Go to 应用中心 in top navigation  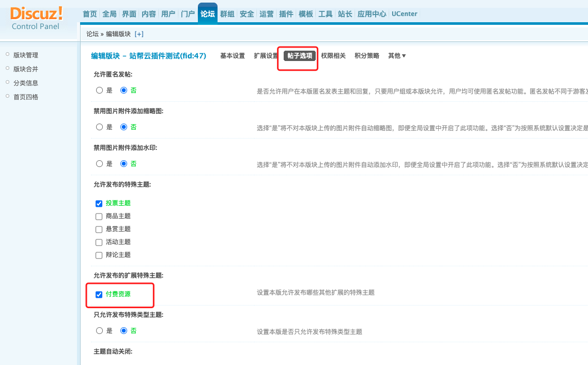[372, 14]
